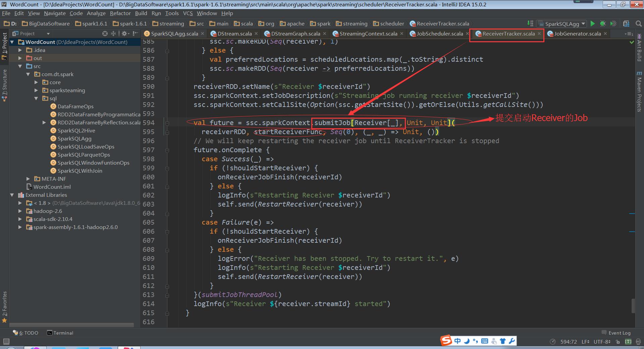Open the Maven Projects tool window

tap(639, 91)
